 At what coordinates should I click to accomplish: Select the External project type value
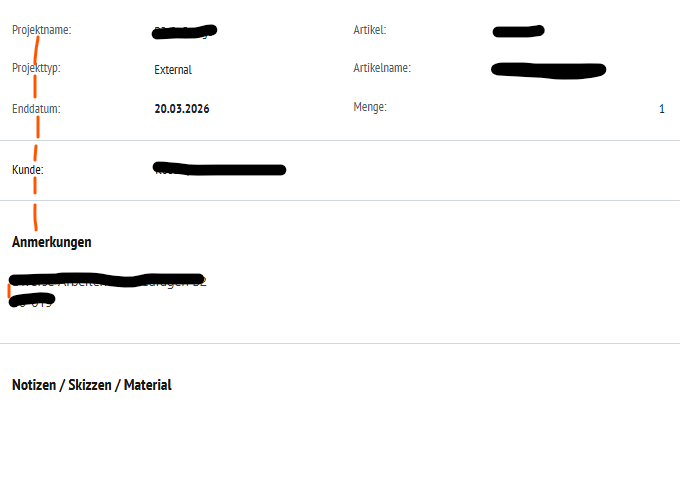pos(173,70)
